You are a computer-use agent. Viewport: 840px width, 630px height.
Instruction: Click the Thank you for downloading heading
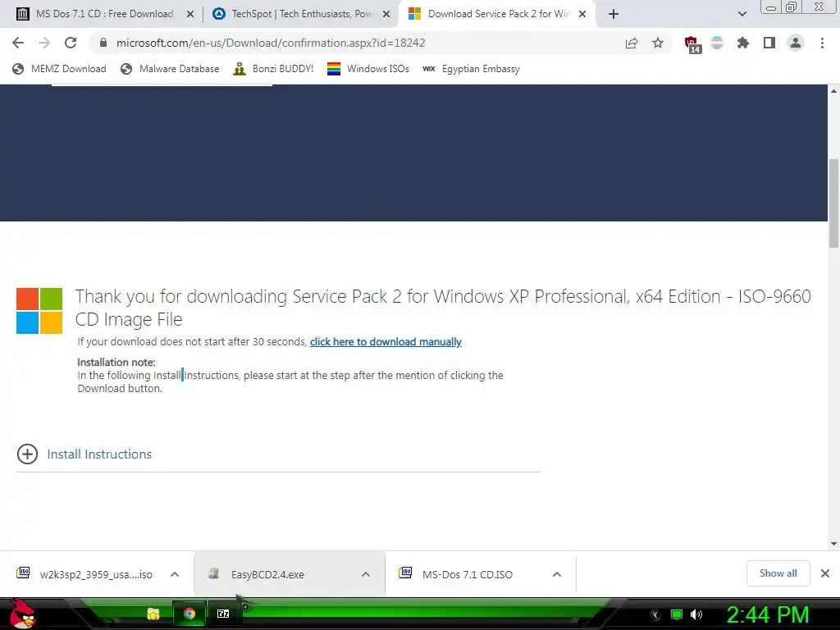coord(442,308)
